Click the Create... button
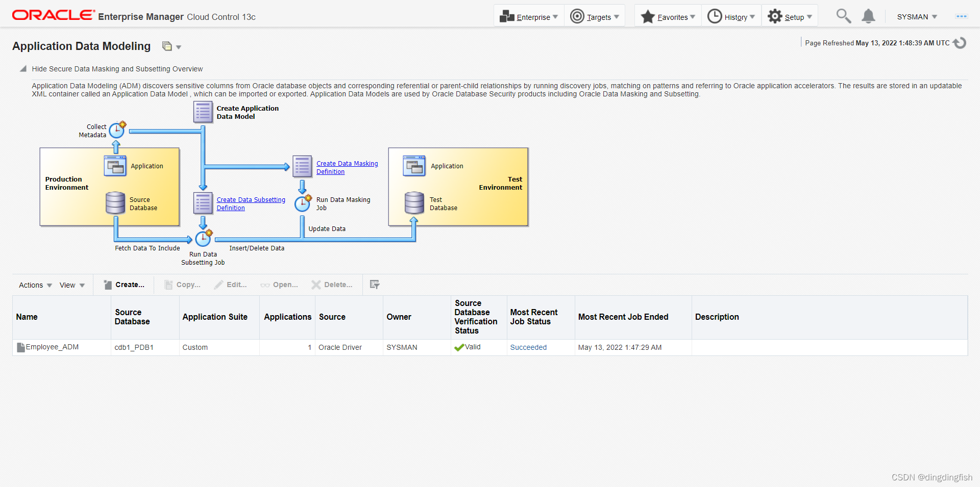The image size is (980, 487). point(124,285)
